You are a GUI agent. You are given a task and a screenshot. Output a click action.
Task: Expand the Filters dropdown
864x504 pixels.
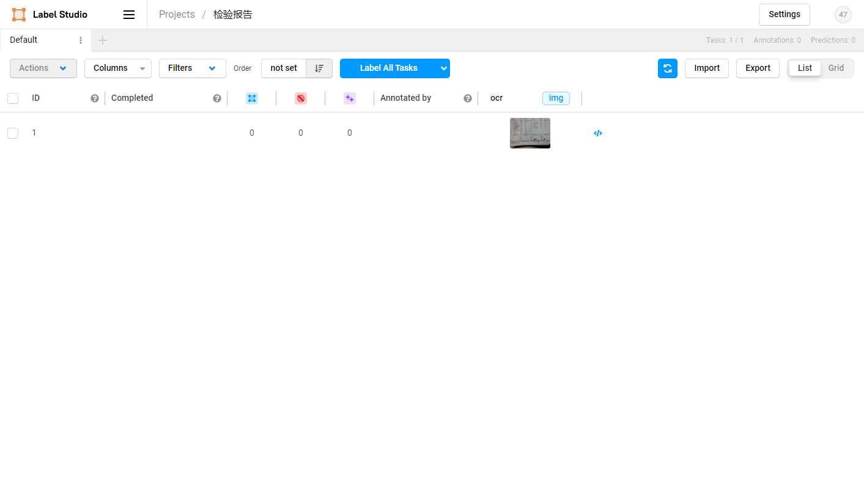(x=193, y=68)
